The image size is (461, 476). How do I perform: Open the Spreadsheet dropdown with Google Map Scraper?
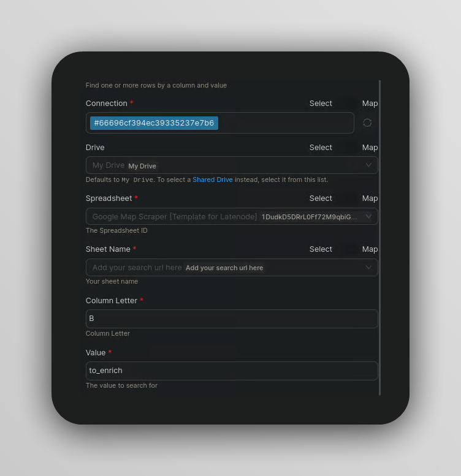232,216
